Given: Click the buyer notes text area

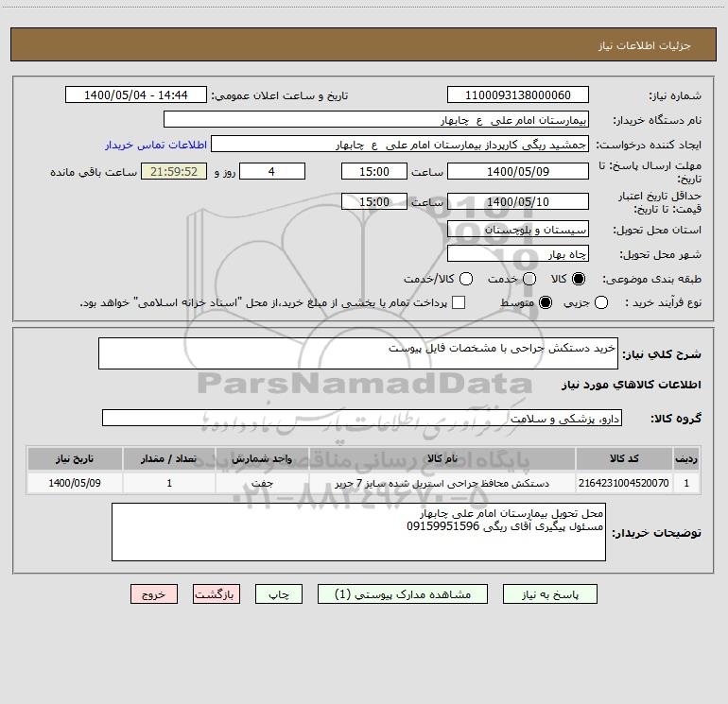Looking at the screenshot, I should (x=359, y=532).
